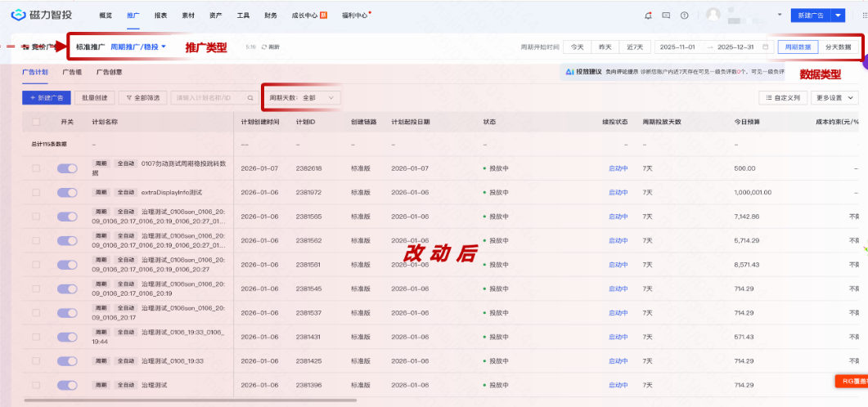This screenshot has width=868, height=407.
Task: Open the 素材 menu
Action: click(x=188, y=16)
